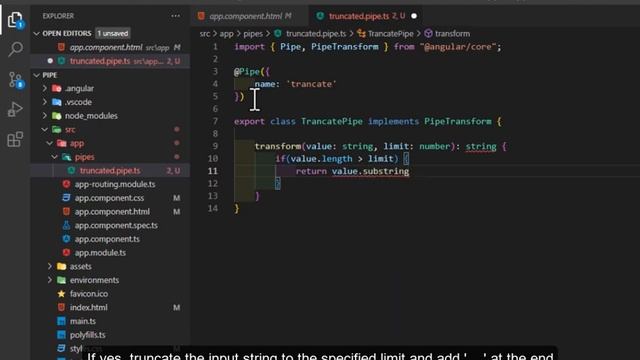Screen dimensions: 640x360
Task: Click the 'trancate' string on line 4
Action: click(311, 84)
